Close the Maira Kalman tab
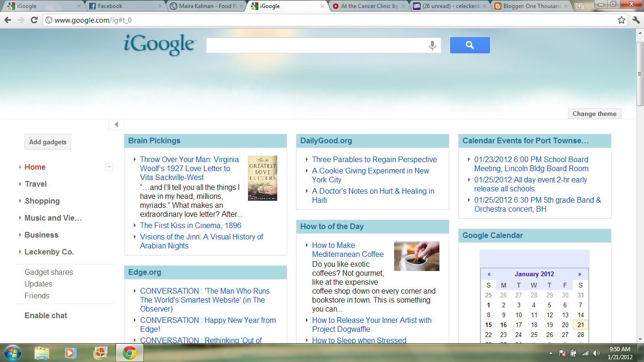Image resolution: width=644 pixels, height=362 pixels. click(241, 6)
